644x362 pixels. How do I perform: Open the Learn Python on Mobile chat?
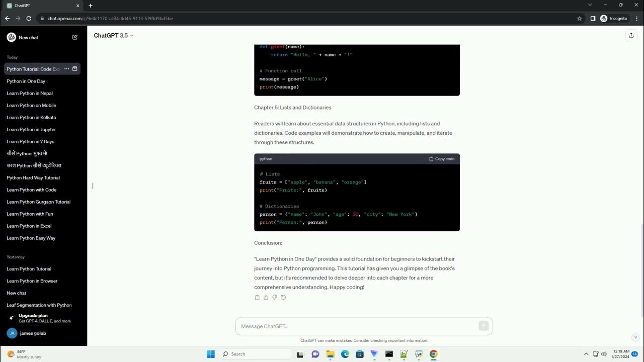(x=42, y=105)
